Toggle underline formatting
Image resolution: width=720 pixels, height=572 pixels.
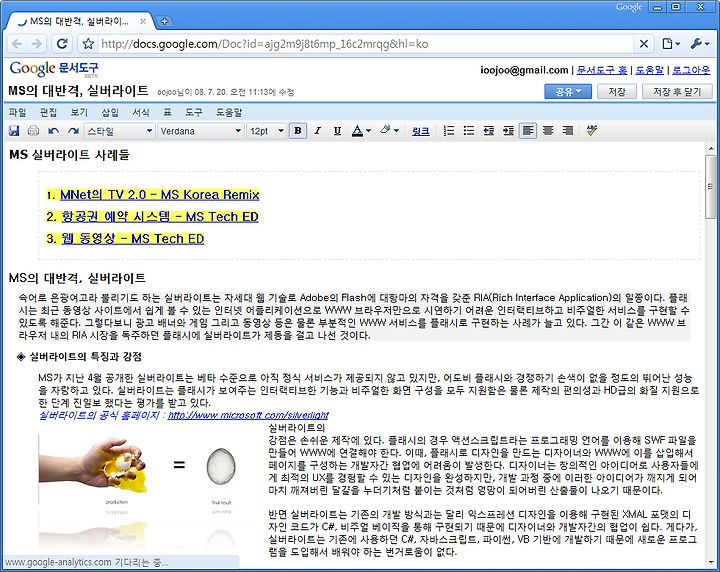(x=338, y=131)
